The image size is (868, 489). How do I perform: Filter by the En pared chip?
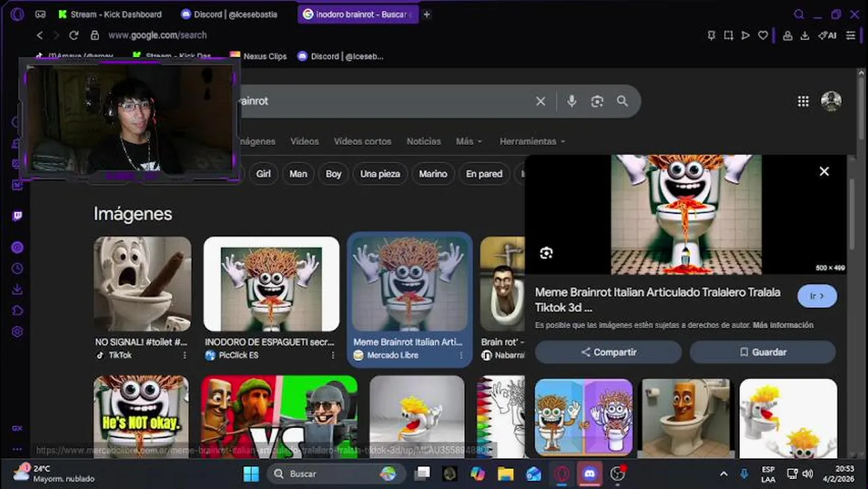484,174
